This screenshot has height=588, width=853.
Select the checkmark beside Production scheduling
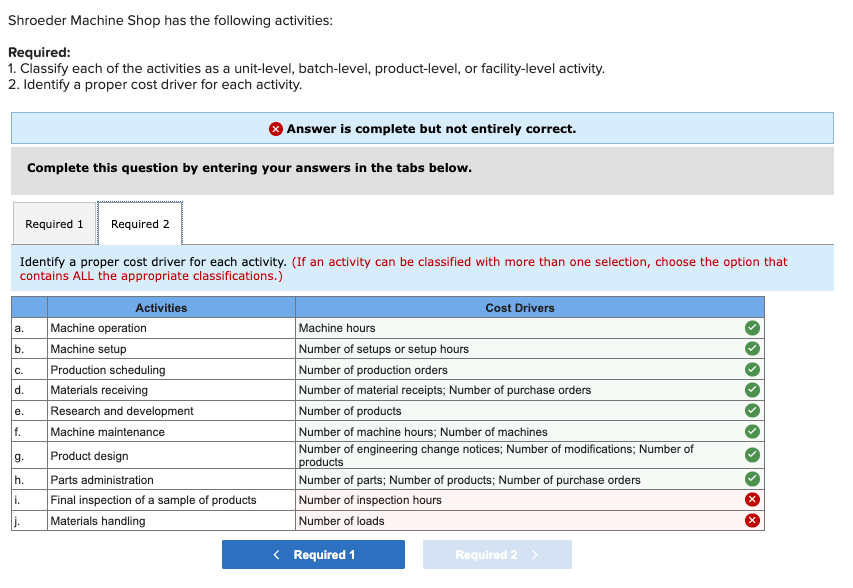pos(751,369)
